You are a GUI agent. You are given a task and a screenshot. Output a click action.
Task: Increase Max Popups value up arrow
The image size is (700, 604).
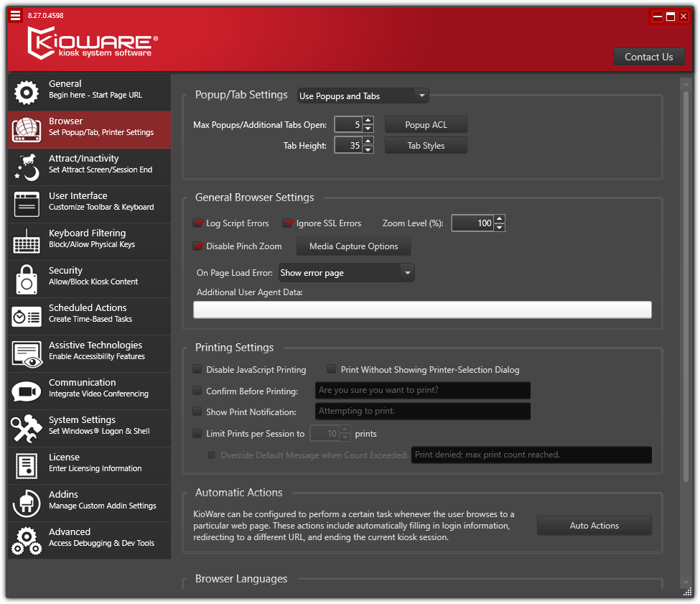pyautogui.click(x=368, y=120)
